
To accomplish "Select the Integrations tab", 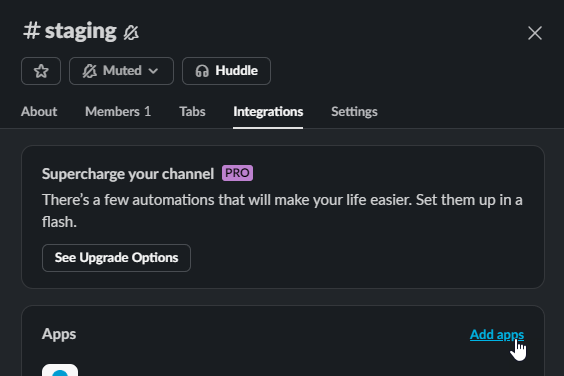I will pyautogui.click(x=268, y=112).
